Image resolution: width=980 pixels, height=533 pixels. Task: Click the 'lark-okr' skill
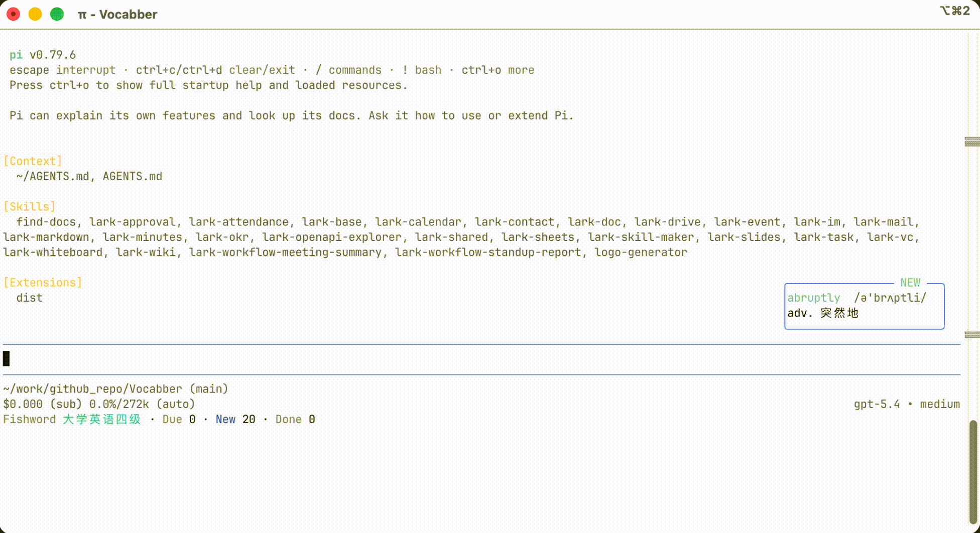222,237
